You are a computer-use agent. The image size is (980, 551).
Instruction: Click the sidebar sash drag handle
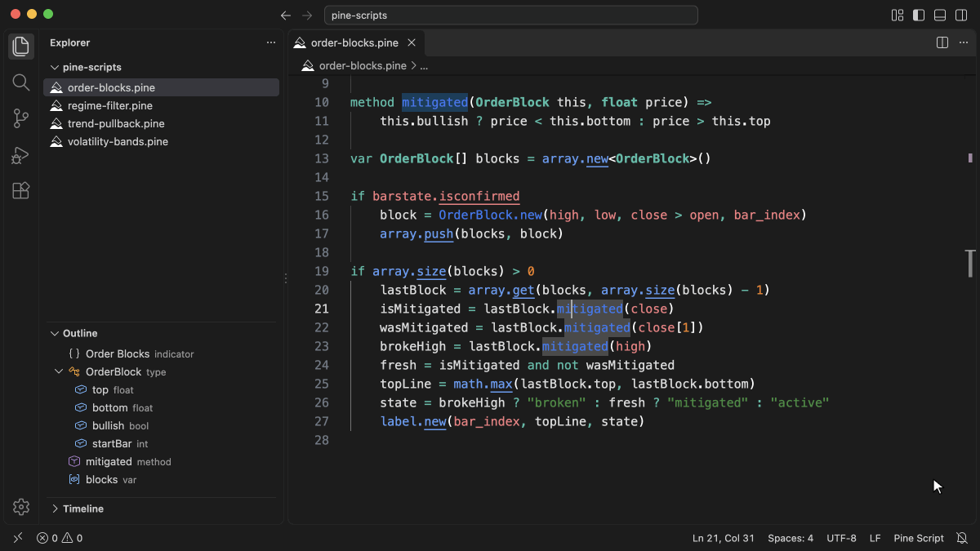pos(285,278)
